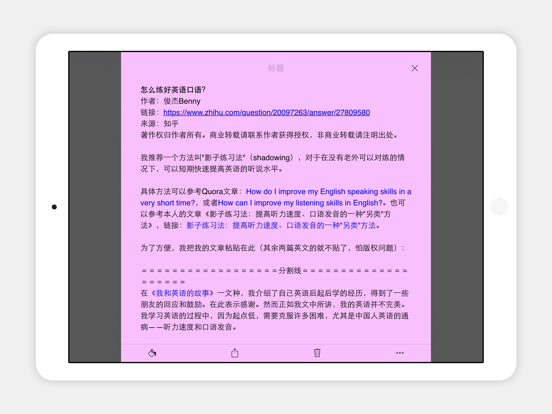The height and width of the screenshot is (414, 552).
Task: Open 'How can I improve my listening skills' link
Action: pos(300,203)
